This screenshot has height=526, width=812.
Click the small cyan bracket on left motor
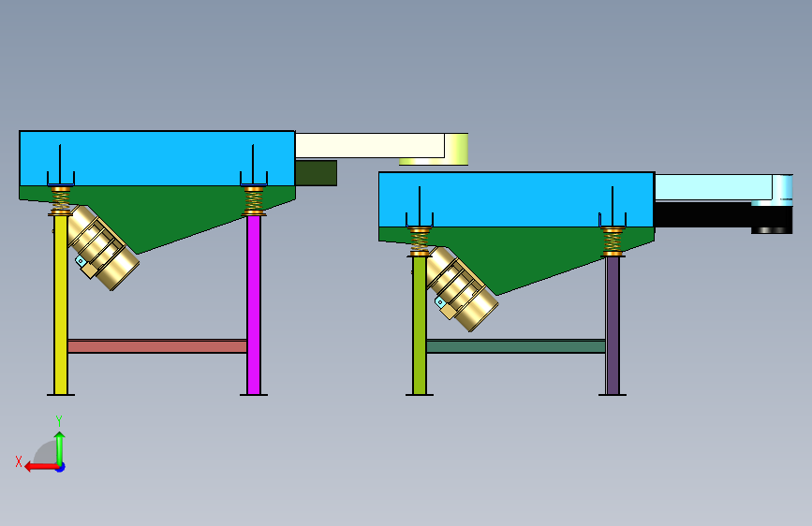click(81, 261)
